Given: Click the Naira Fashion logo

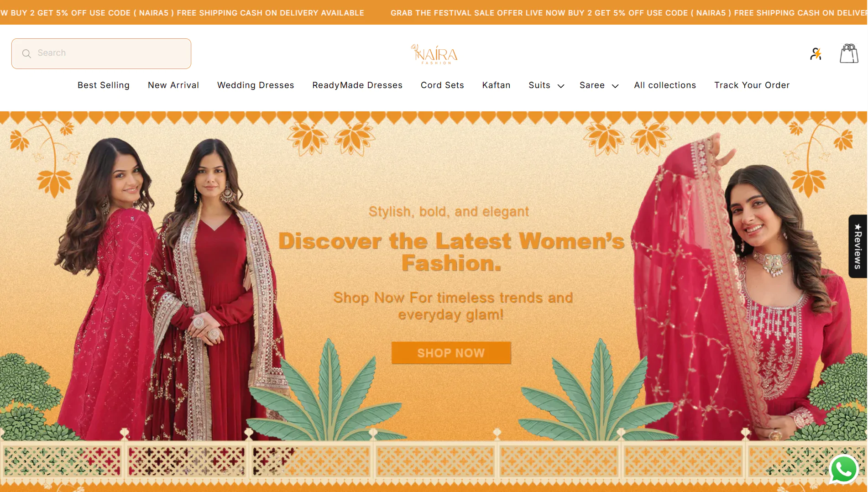Looking at the screenshot, I should coord(434,54).
